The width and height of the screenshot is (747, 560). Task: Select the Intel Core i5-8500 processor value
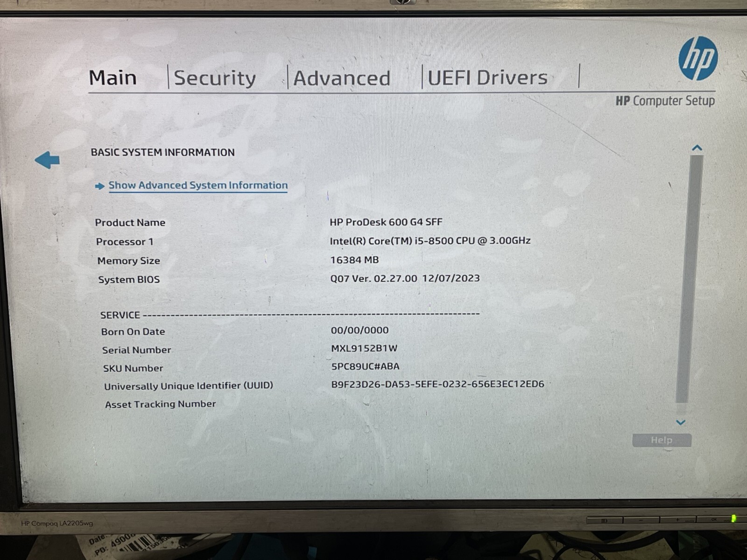(x=430, y=241)
